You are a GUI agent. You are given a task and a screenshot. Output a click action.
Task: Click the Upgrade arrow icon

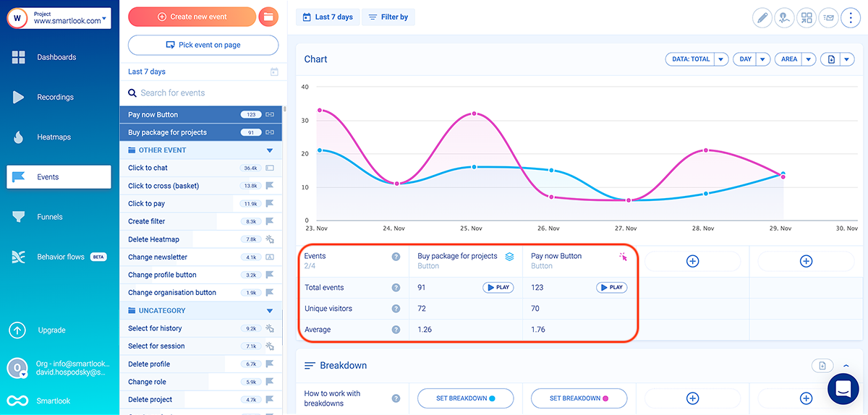tap(17, 330)
